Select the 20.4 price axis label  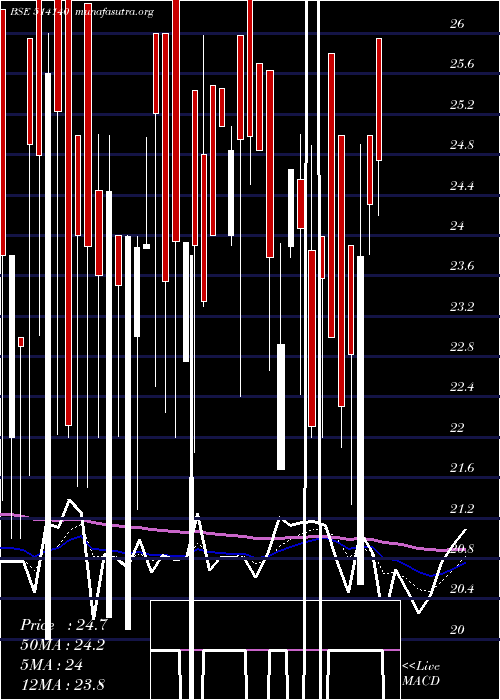[462, 589]
